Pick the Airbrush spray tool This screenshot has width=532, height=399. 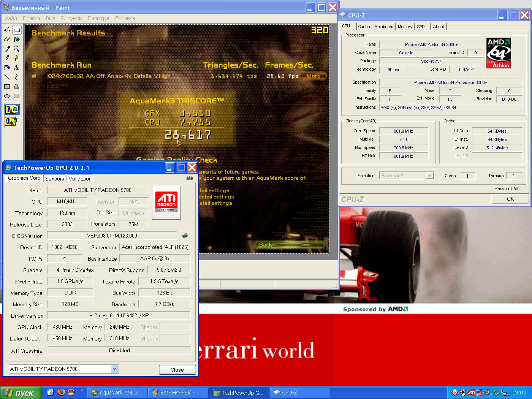(7, 67)
